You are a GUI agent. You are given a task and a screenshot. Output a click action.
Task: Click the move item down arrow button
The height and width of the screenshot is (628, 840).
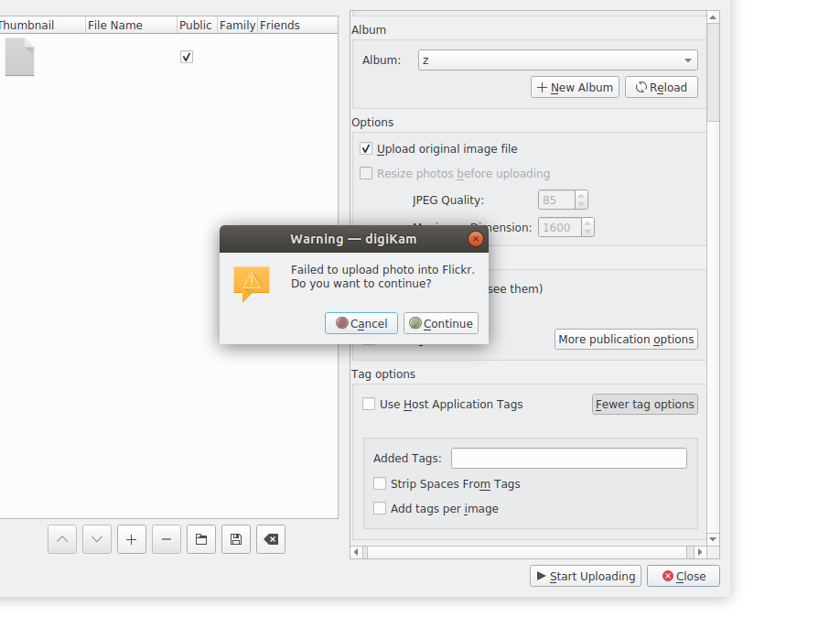pos(97,540)
